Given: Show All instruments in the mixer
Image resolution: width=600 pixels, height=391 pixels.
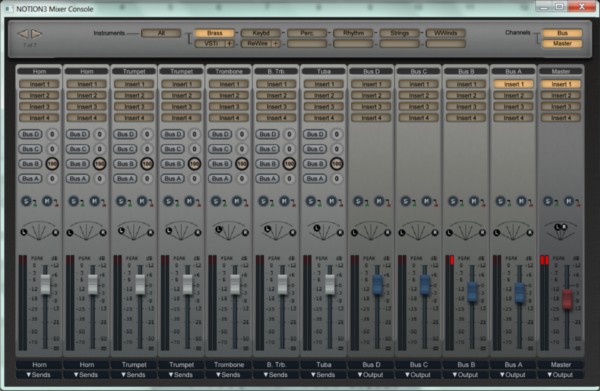Looking at the screenshot, I should click(161, 33).
